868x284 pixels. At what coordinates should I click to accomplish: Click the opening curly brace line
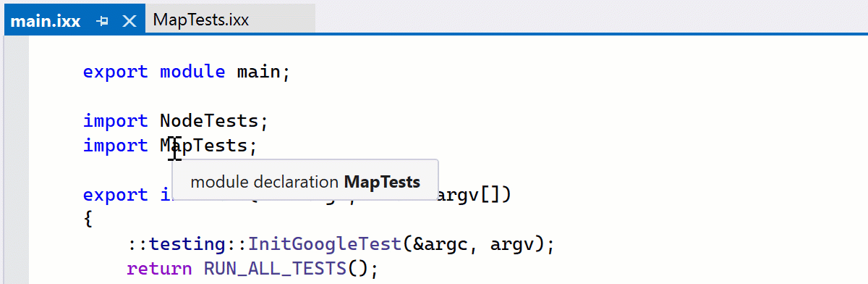click(x=88, y=220)
